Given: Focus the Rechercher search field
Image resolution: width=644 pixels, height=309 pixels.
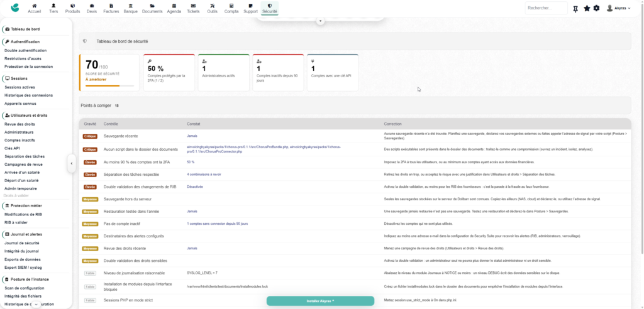Looking at the screenshot, I should pyautogui.click(x=546, y=8).
